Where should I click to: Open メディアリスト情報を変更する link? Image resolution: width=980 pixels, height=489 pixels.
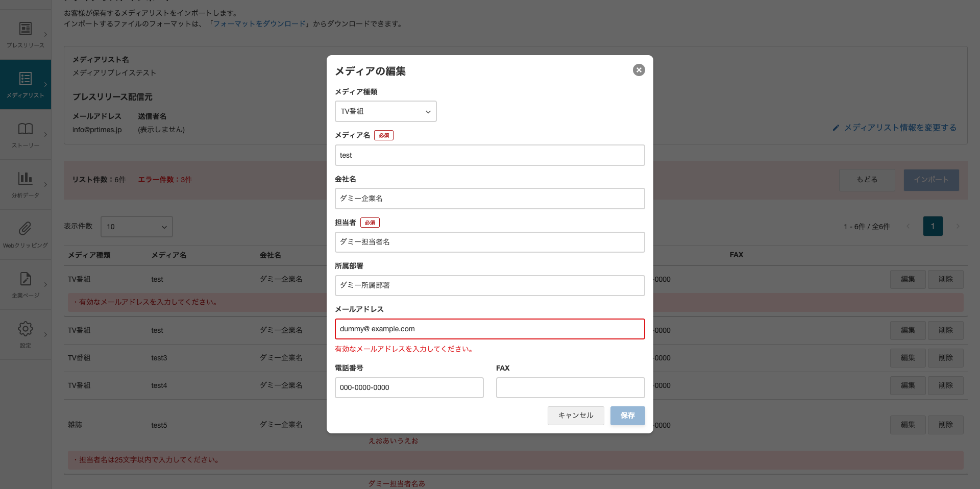pyautogui.click(x=900, y=128)
